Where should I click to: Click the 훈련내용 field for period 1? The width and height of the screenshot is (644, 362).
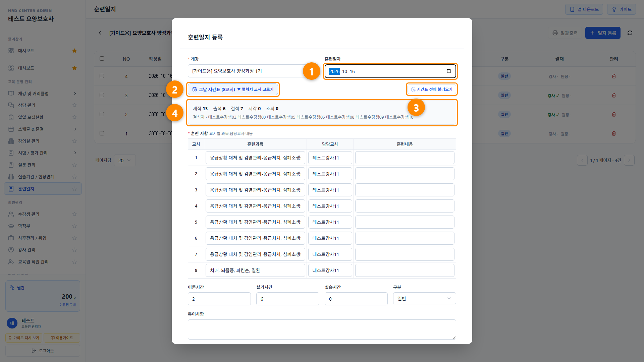[x=405, y=158]
